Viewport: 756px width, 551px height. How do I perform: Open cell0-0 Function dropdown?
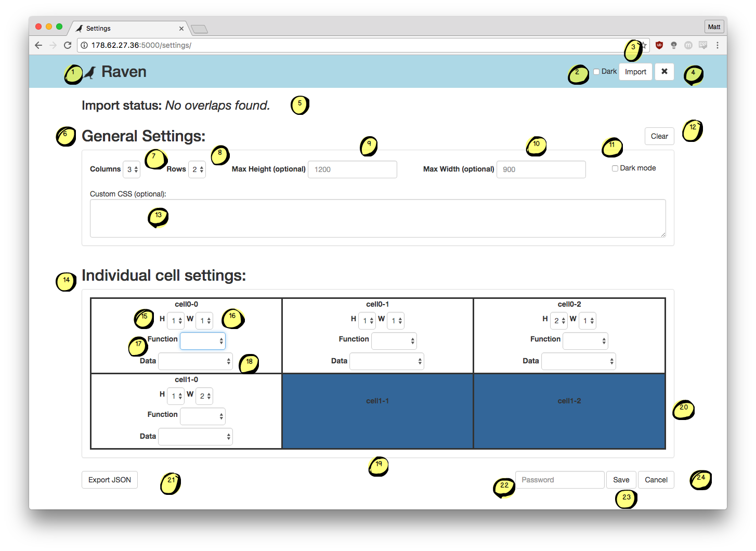203,341
